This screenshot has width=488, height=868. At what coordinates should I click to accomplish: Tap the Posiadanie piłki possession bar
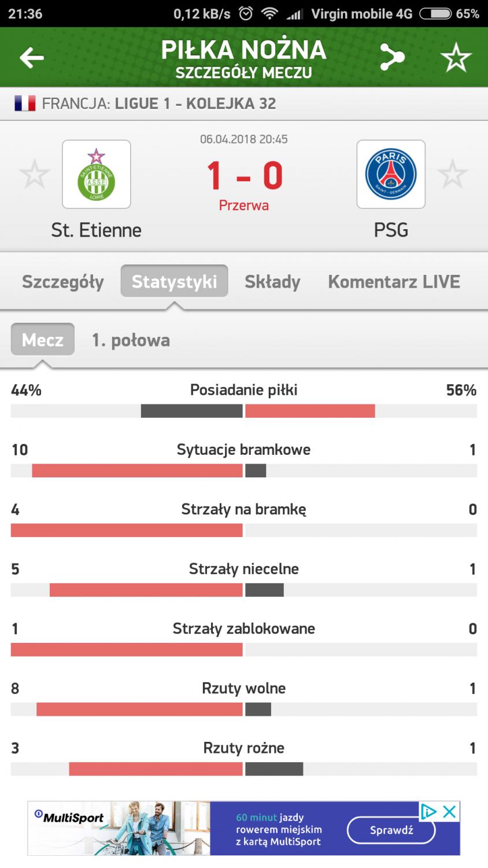tap(244, 411)
